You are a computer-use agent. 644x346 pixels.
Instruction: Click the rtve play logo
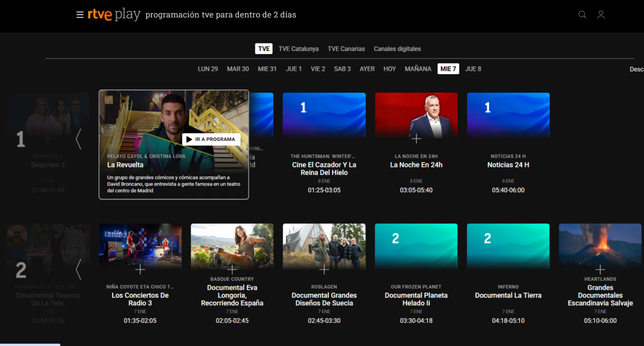click(114, 15)
